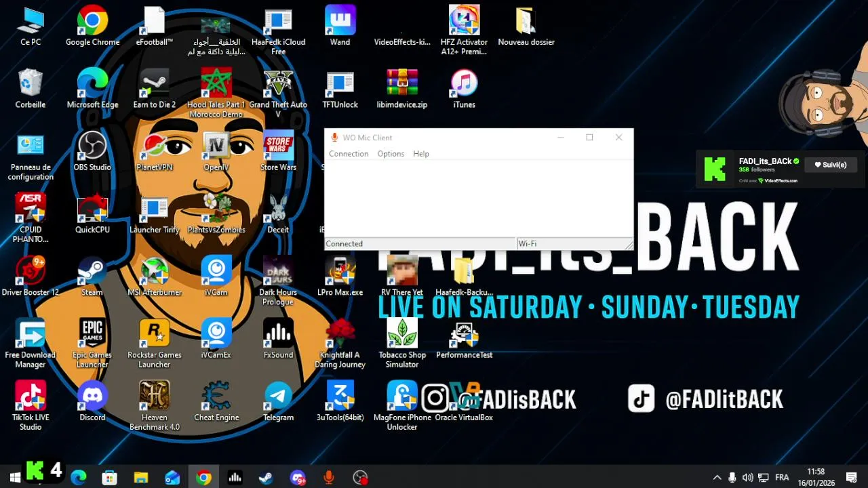The width and height of the screenshot is (868, 488).
Task: Select the HFZ Activator A12+ icon
Action: coord(464,31)
